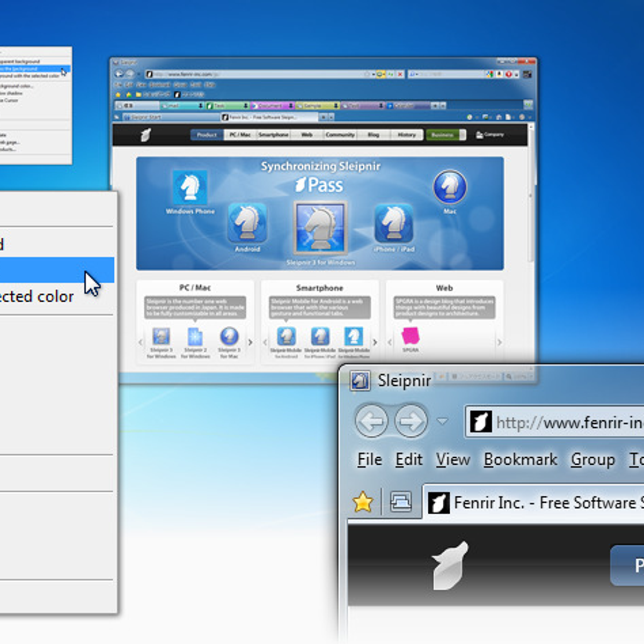Open the central Sleipnir 3 for Windows icon
Viewport: 644px width, 644px height.
(320, 228)
